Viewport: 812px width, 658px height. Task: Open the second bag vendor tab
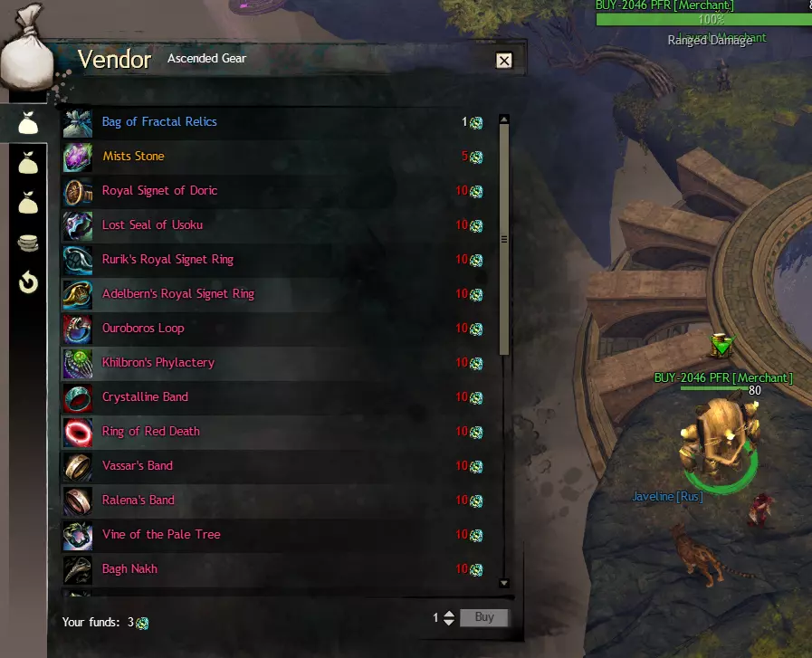(28, 163)
